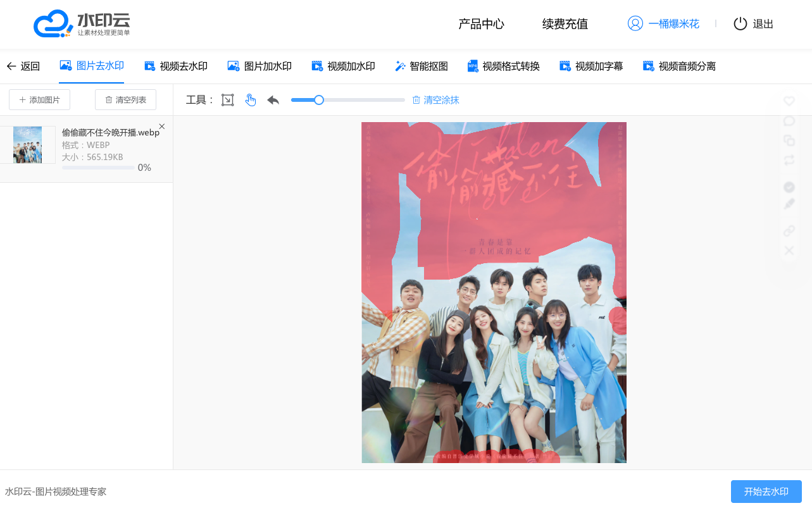812x508 pixels.
Task: Click the 清空列表 button
Action: point(125,100)
